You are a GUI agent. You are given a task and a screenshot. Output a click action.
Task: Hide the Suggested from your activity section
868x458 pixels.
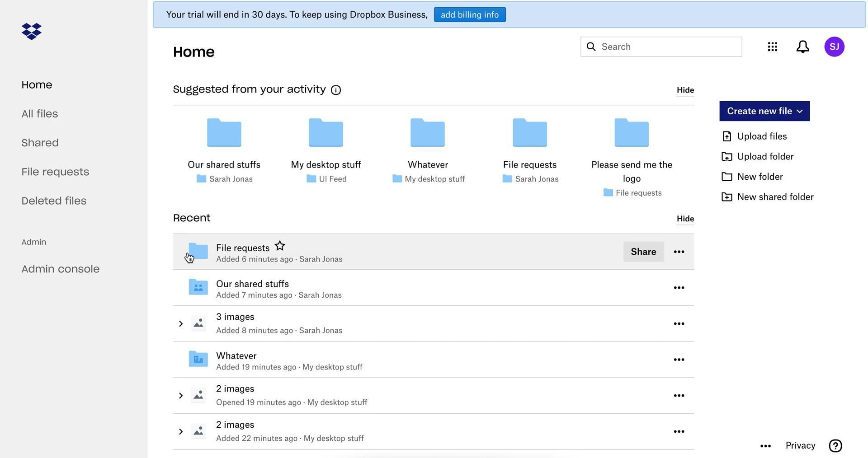tap(685, 90)
